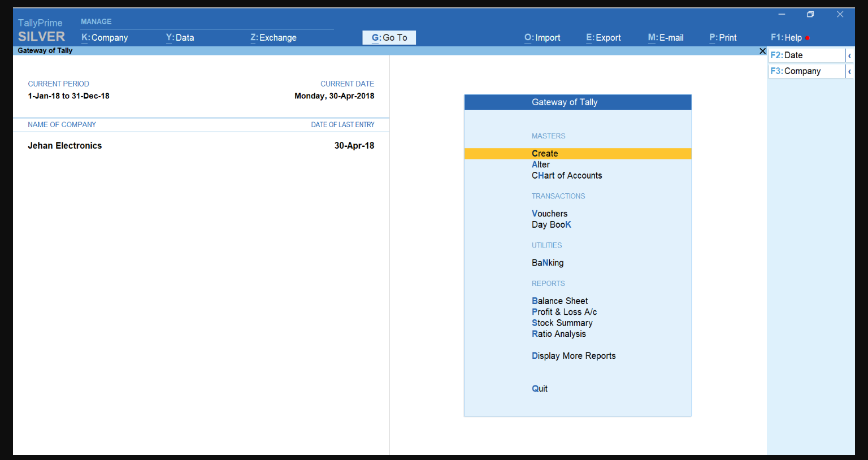Click the date of last entry 30-Apr-18

click(354, 146)
